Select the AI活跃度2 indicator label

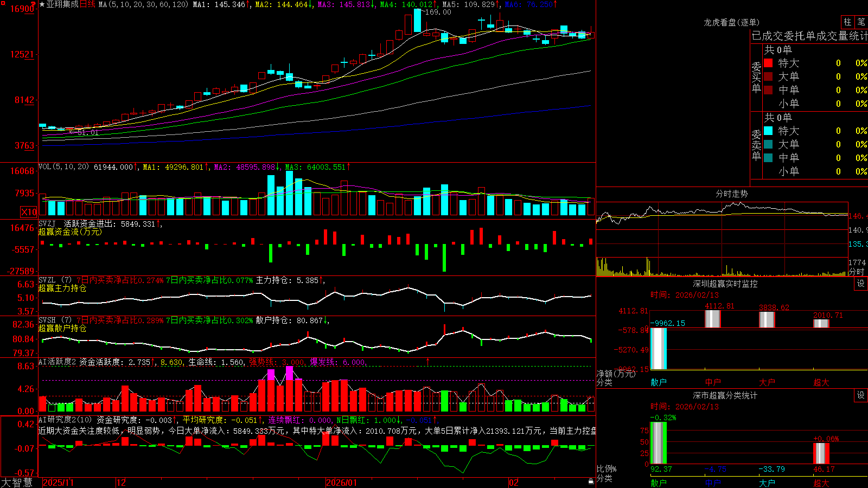coord(58,362)
